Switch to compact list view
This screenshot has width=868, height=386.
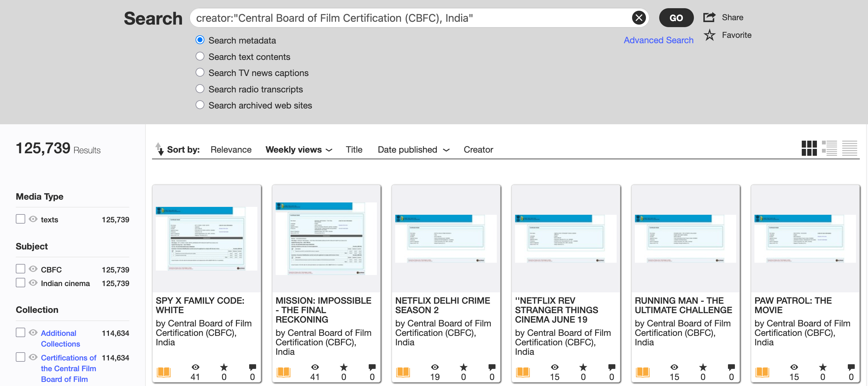pos(849,148)
